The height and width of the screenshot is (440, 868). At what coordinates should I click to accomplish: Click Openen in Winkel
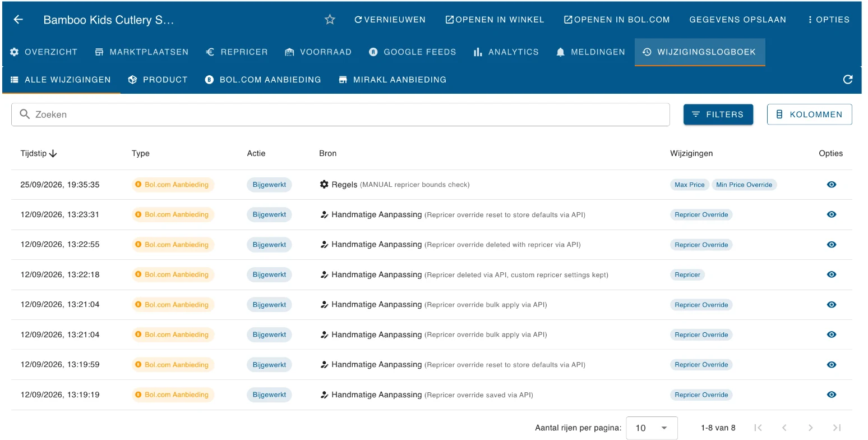click(x=495, y=20)
